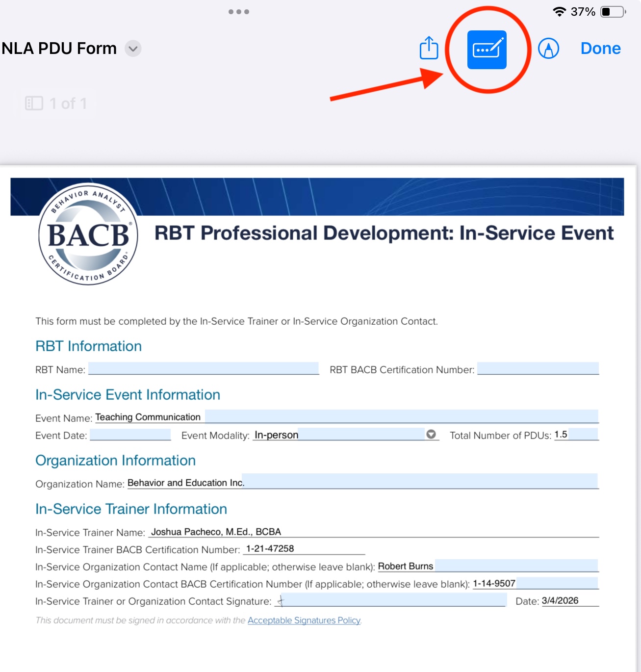The height and width of the screenshot is (672, 641).
Task: Tap the Contact Signature field
Action: 390,600
